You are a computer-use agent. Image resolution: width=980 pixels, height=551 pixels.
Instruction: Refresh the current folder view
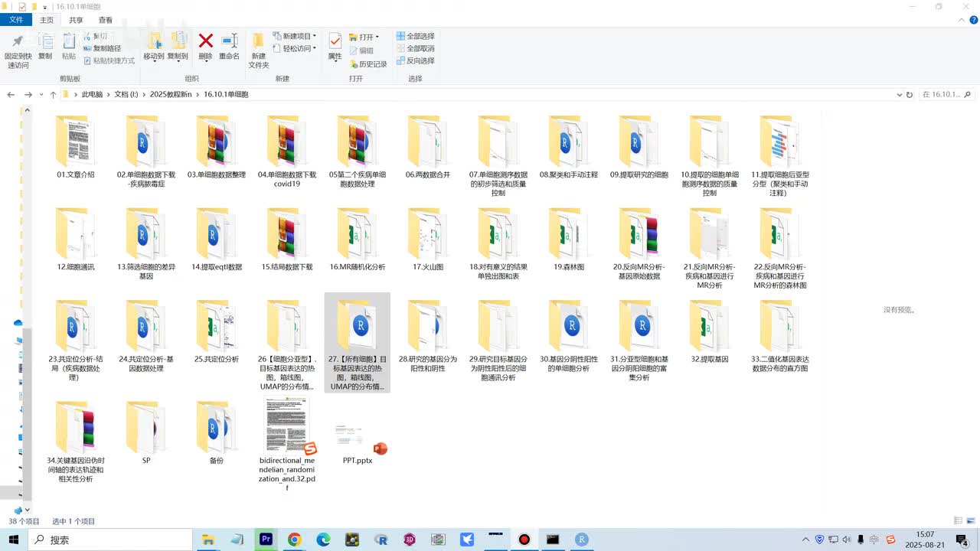[910, 95]
